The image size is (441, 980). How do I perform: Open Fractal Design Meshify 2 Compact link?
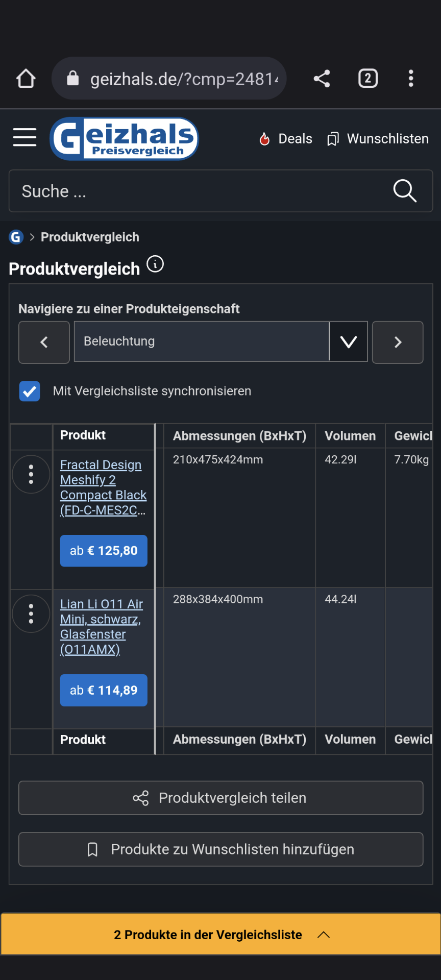pyautogui.click(x=103, y=487)
